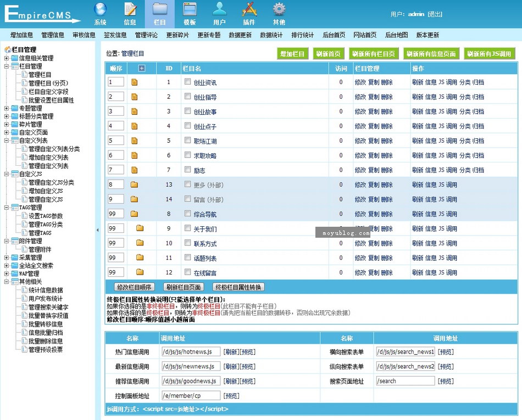Viewport: 522px width, 420px height.
Task: Expand the 专题管理 tree node
Action: pos(7,108)
